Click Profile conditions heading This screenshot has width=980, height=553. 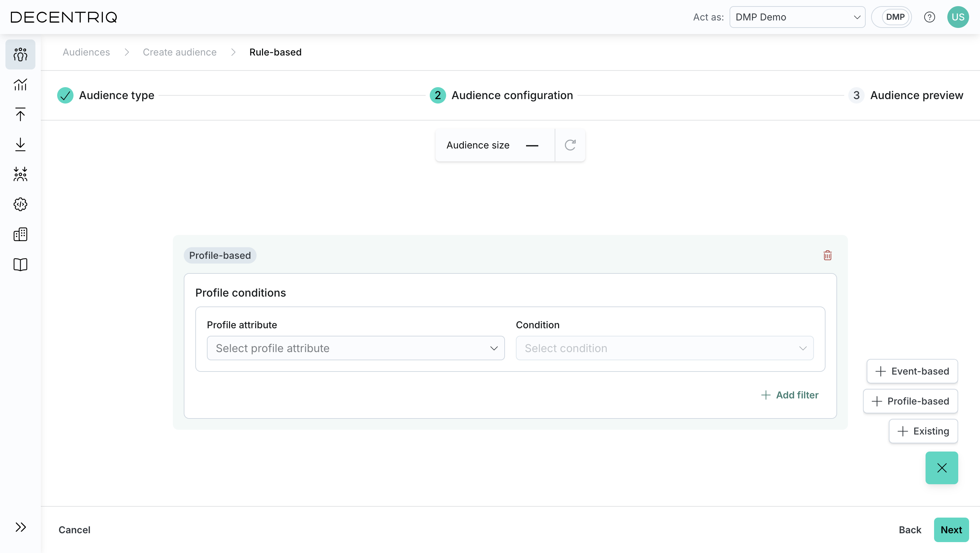tap(241, 293)
